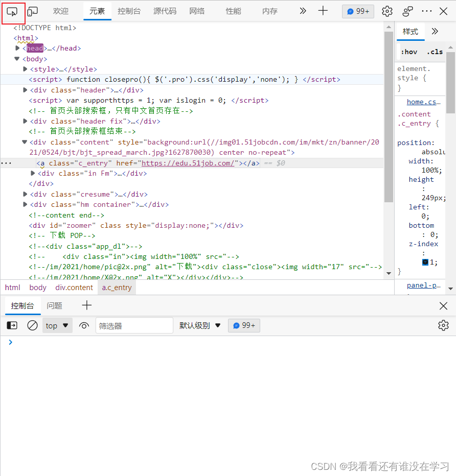The image size is (456, 476).
Task: Select html in the breadcrumb bar
Action: (12, 288)
